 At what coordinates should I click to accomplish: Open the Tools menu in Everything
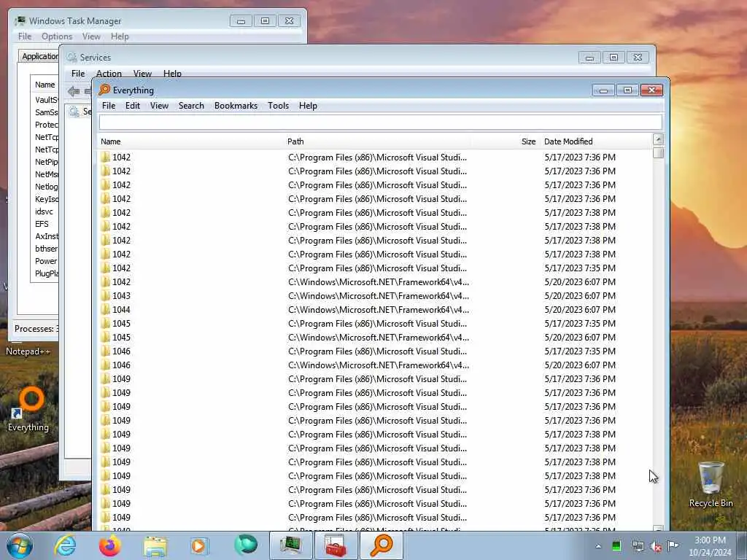pyautogui.click(x=278, y=106)
